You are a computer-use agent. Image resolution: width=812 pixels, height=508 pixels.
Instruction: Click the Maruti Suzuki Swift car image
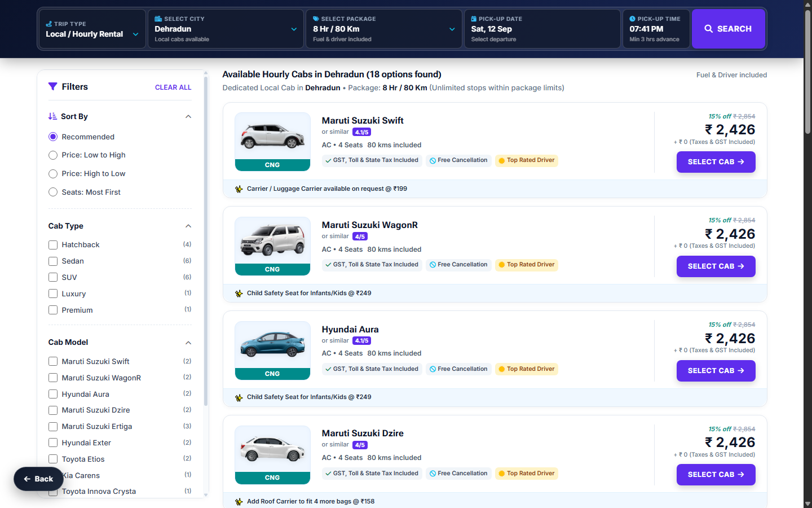pyautogui.click(x=272, y=137)
